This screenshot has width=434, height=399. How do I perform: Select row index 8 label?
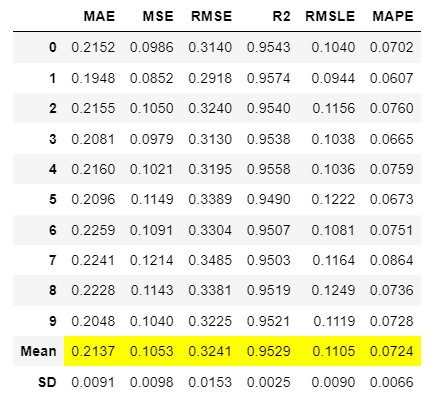53,290
